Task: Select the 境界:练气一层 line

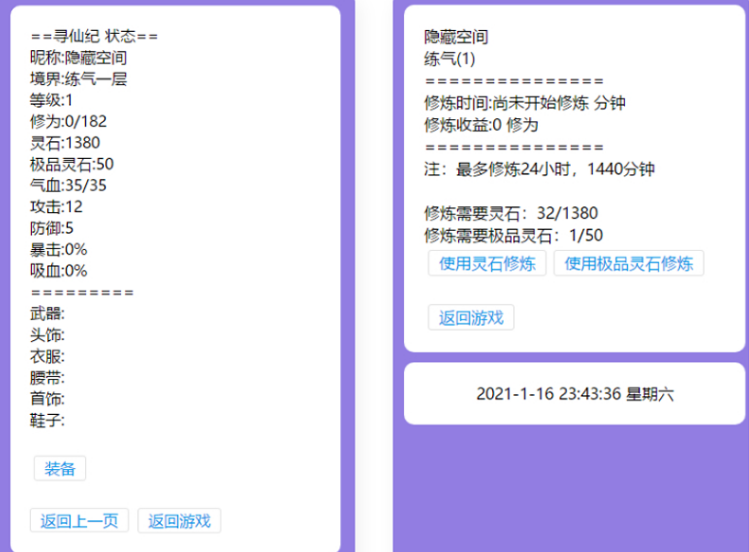Action: click(78, 79)
